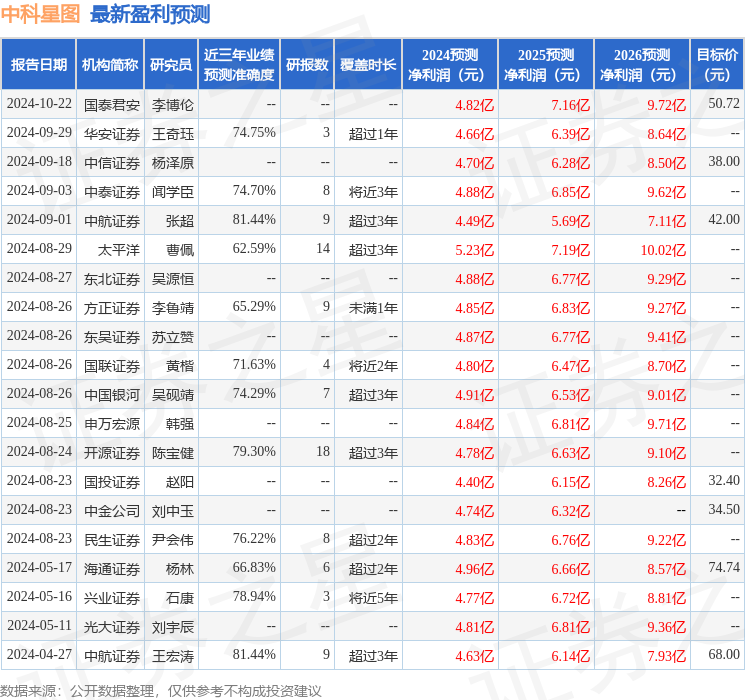Image resolution: width=745 pixels, height=700 pixels.
Task: Select 民生证券 institution cell
Action: click(x=112, y=540)
